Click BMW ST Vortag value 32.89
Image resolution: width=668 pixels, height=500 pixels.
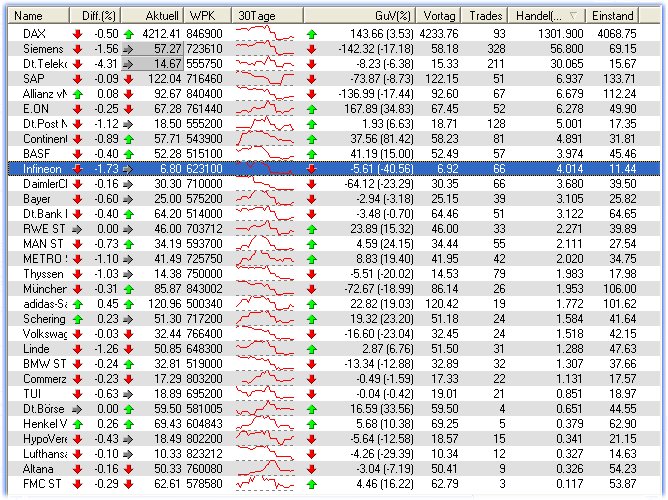pyautogui.click(x=445, y=364)
